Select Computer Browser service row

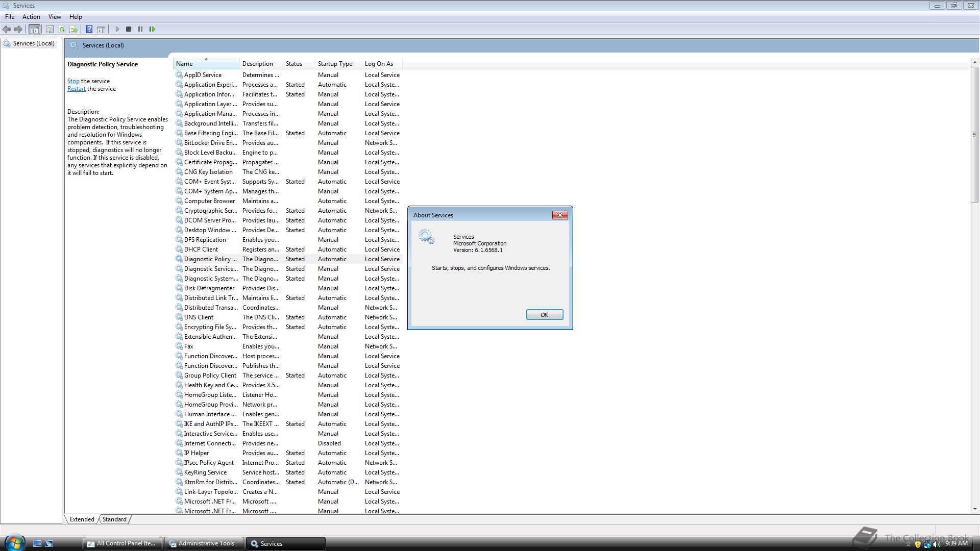[288, 201]
